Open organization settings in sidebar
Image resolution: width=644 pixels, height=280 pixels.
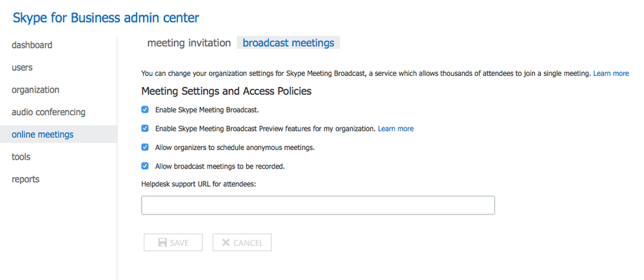pyautogui.click(x=35, y=89)
